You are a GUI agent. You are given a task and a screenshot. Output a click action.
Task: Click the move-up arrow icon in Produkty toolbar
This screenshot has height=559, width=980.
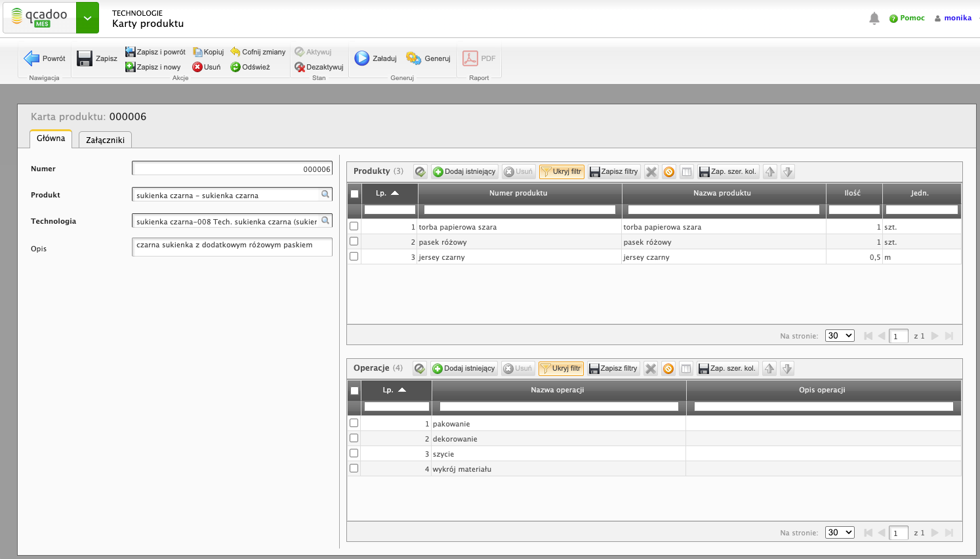[770, 172]
